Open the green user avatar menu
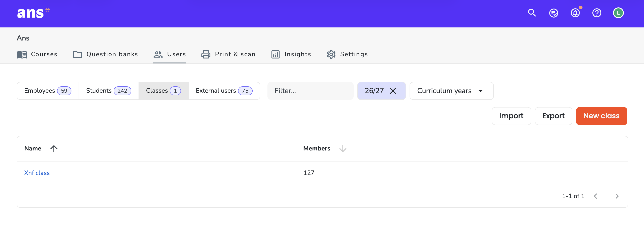The width and height of the screenshot is (644, 242). (x=618, y=13)
